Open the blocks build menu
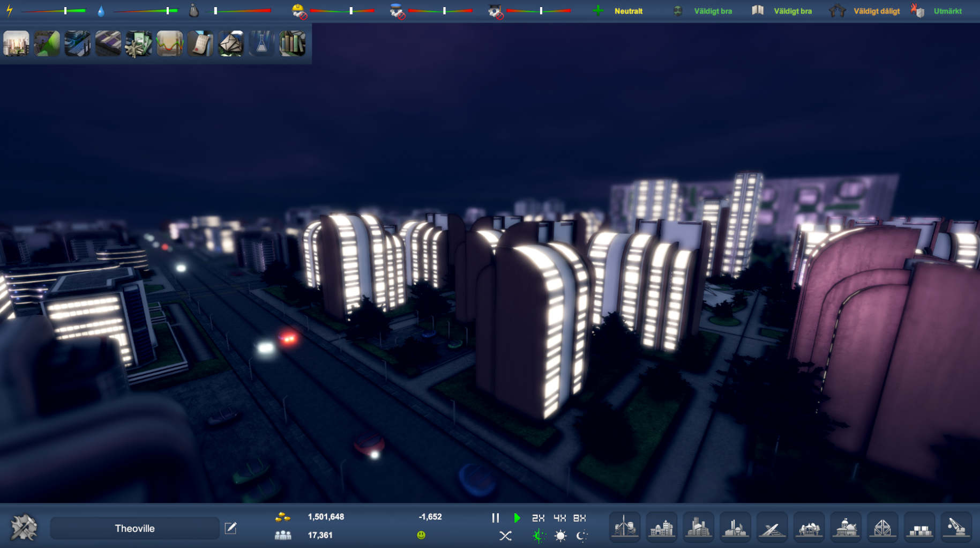The height and width of the screenshot is (548, 980). click(x=919, y=526)
